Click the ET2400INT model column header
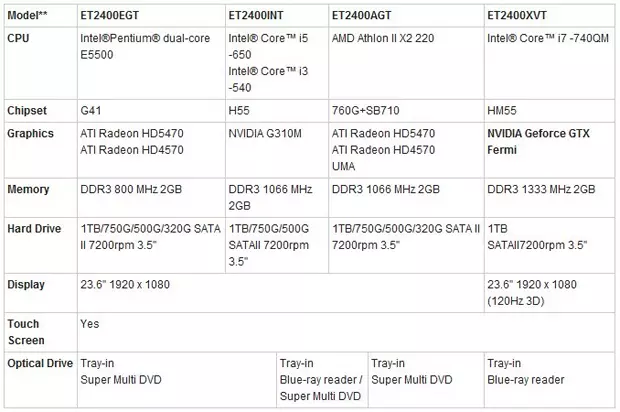The width and height of the screenshot is (620, 412). click(x=264, y=15)
